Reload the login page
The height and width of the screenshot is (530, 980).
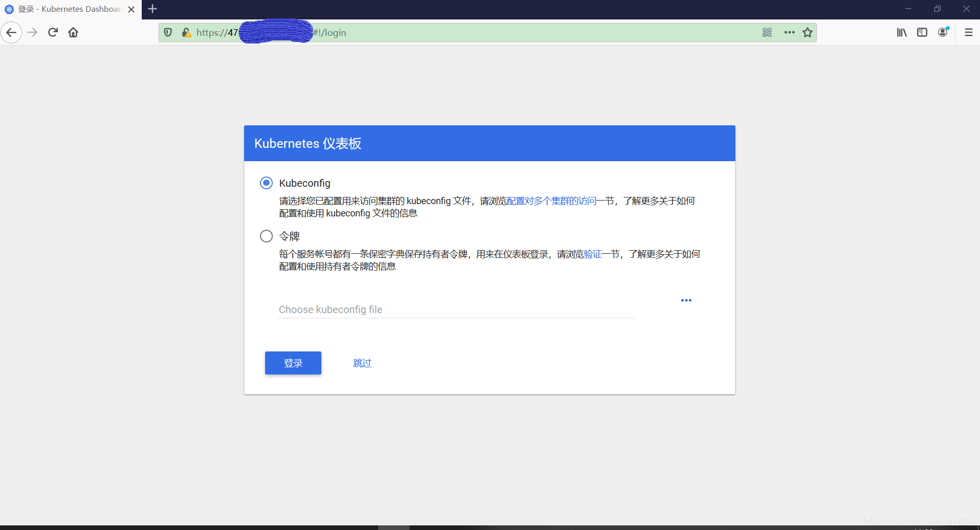coord(53,33)
